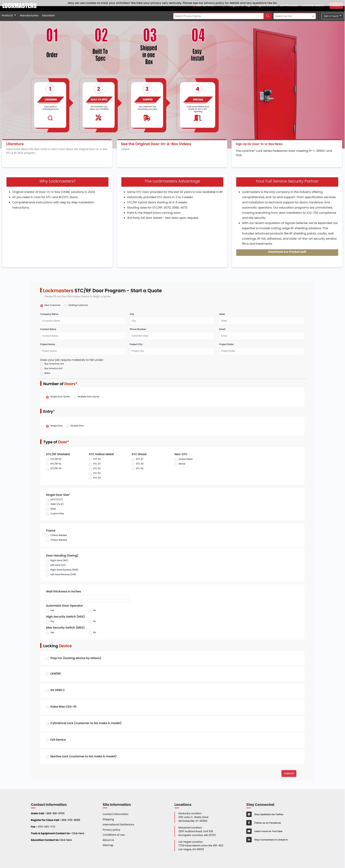Select STC 49 under STC Wood

coord(133,464)
